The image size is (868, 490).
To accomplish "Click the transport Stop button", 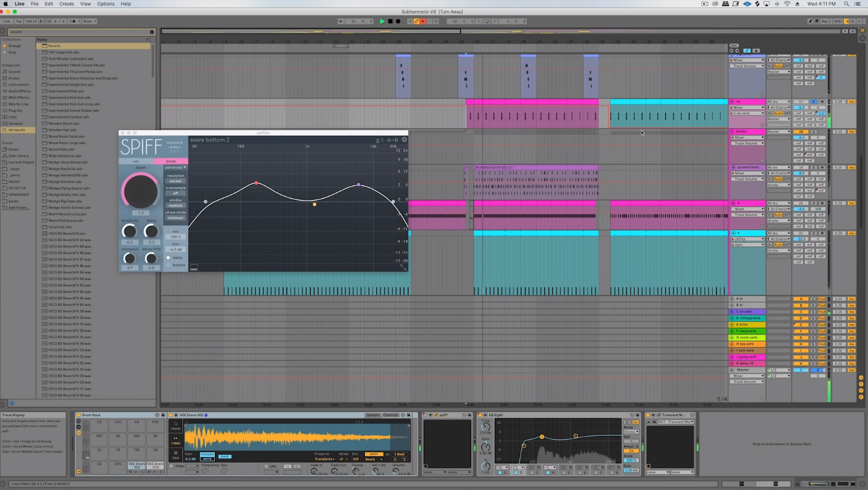I will point(390,21).
